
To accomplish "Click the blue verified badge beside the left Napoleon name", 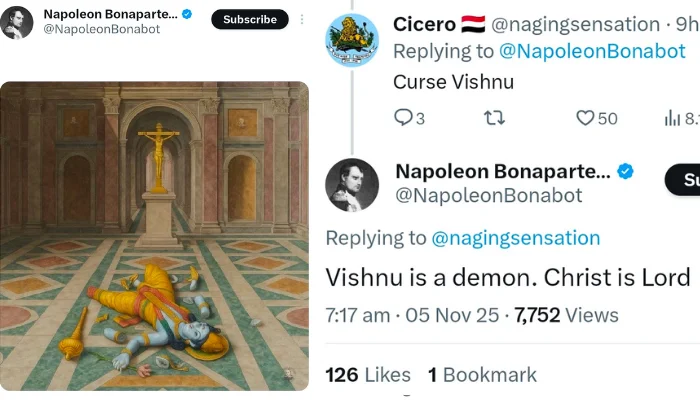I will (187, 14).
